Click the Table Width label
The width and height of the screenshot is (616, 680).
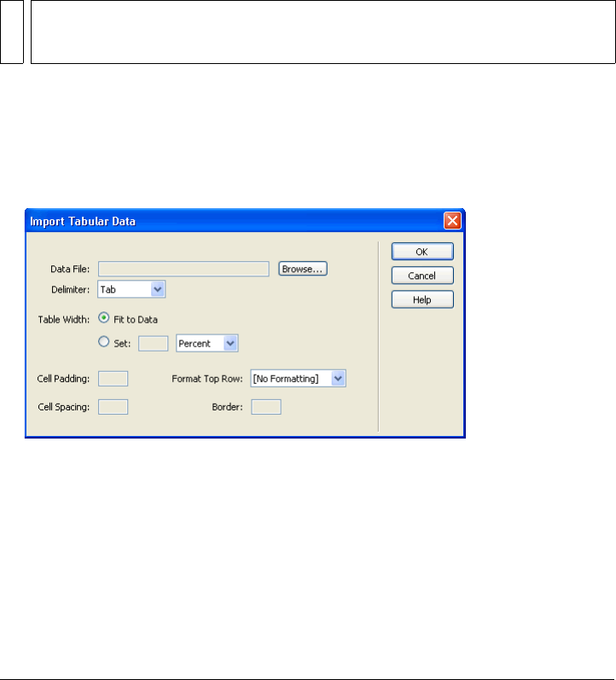click(x=64, y=320)
